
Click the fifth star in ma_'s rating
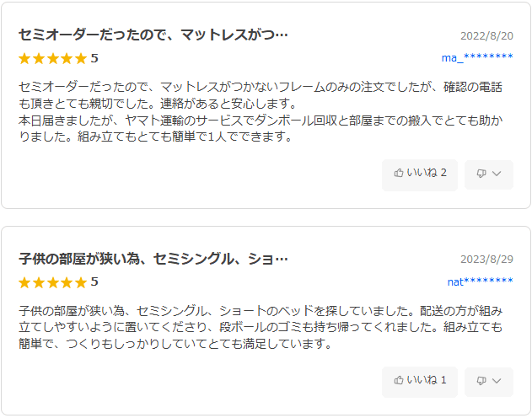pos(80,59)
